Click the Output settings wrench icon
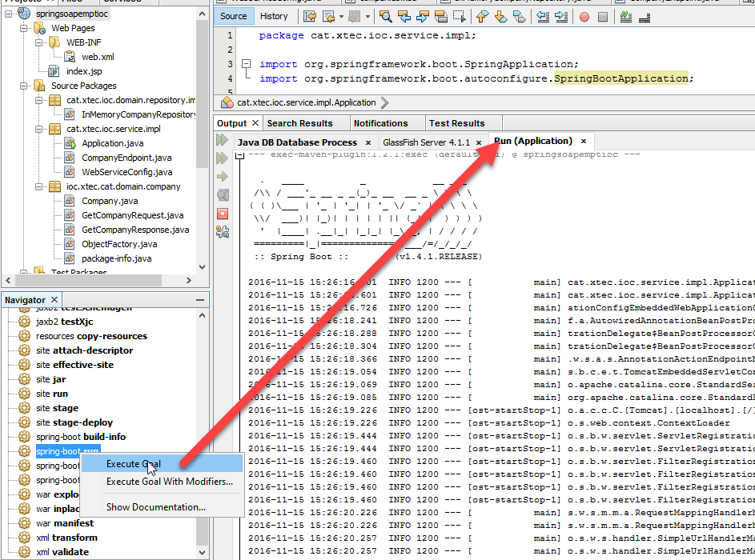The image size is (755, 560). coord(223,232)
